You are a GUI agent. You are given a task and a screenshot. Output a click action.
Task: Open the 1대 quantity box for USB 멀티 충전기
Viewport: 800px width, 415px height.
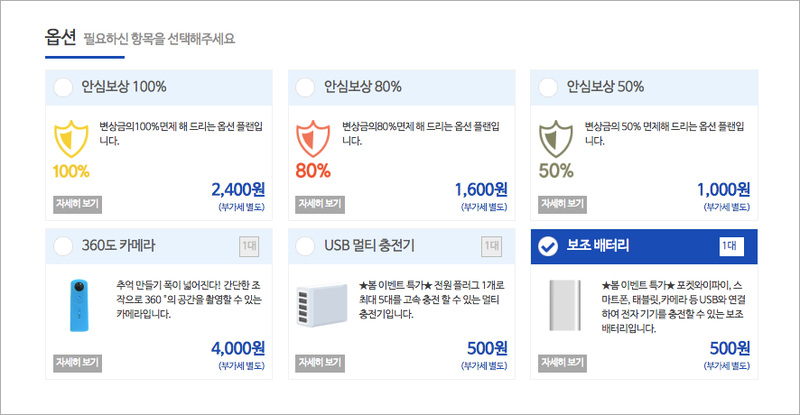click(x=492, y=247)
